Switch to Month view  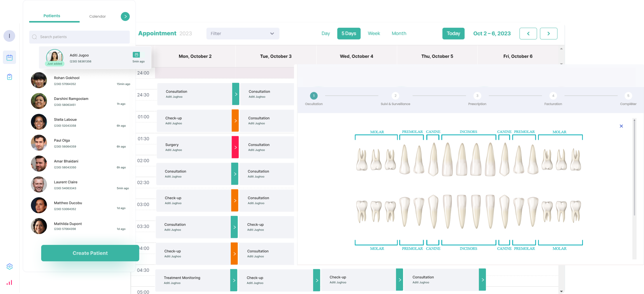pyautogui.click(x=399, y=34)
